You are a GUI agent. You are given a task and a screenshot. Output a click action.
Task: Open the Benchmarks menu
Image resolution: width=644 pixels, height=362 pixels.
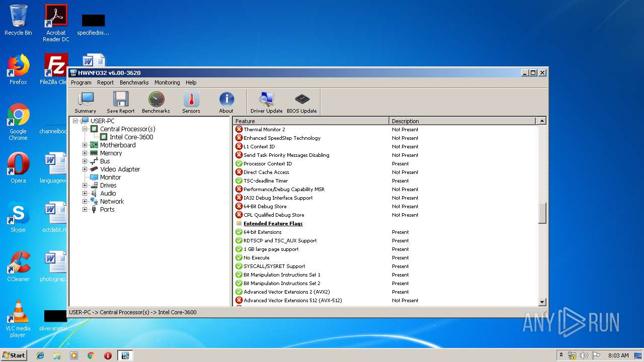tap(134, 82)
